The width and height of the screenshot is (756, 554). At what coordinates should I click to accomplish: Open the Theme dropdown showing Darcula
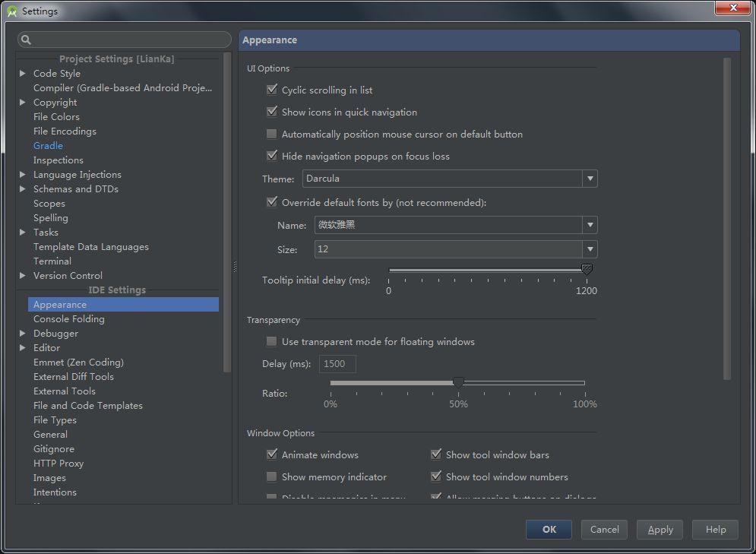click(x=590, y=179)
